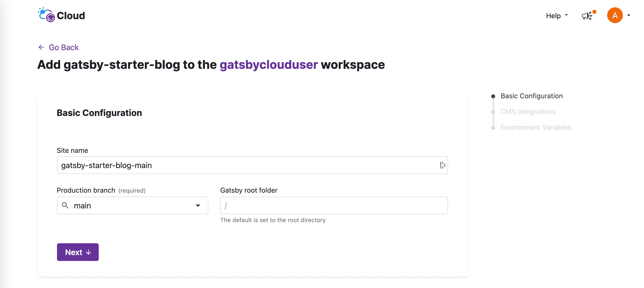Expand the Help dropdown caret
This screenshot has height=288, width=644.
(x=566, y=15)
